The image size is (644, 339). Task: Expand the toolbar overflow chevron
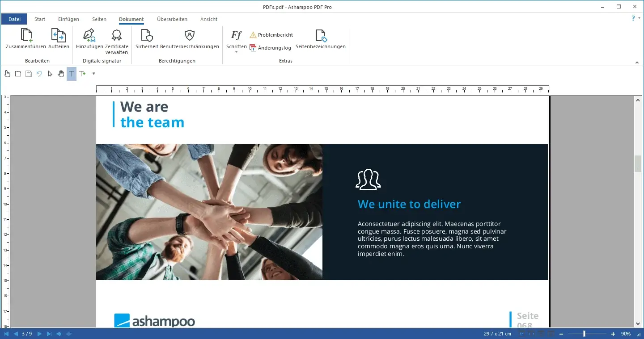pos(93,73)
